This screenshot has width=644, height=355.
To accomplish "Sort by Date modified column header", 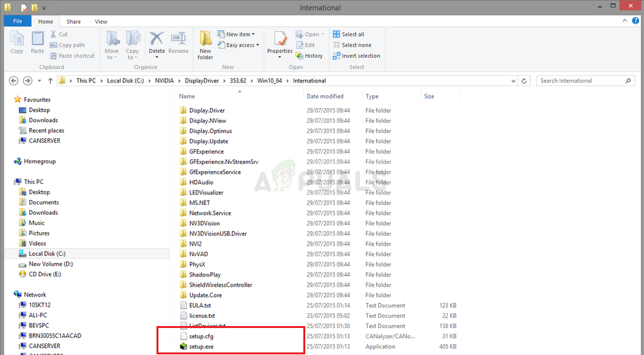I will (325, 96).
